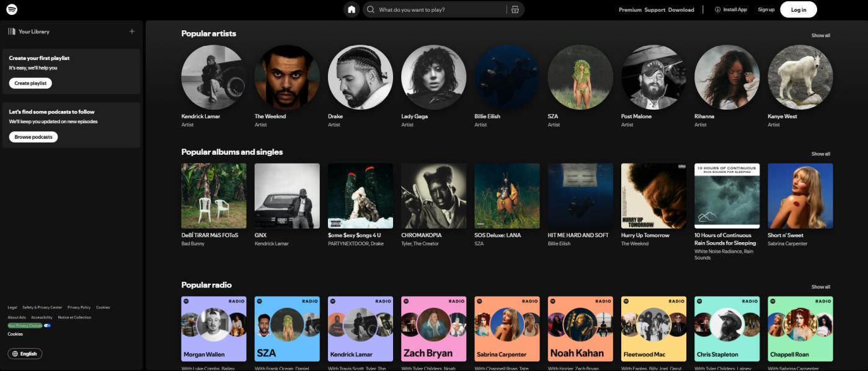Click 'Sabrina Carpenter' under Short n' Sweet
Screen dimensions: 868x371
tap(787, 243)
